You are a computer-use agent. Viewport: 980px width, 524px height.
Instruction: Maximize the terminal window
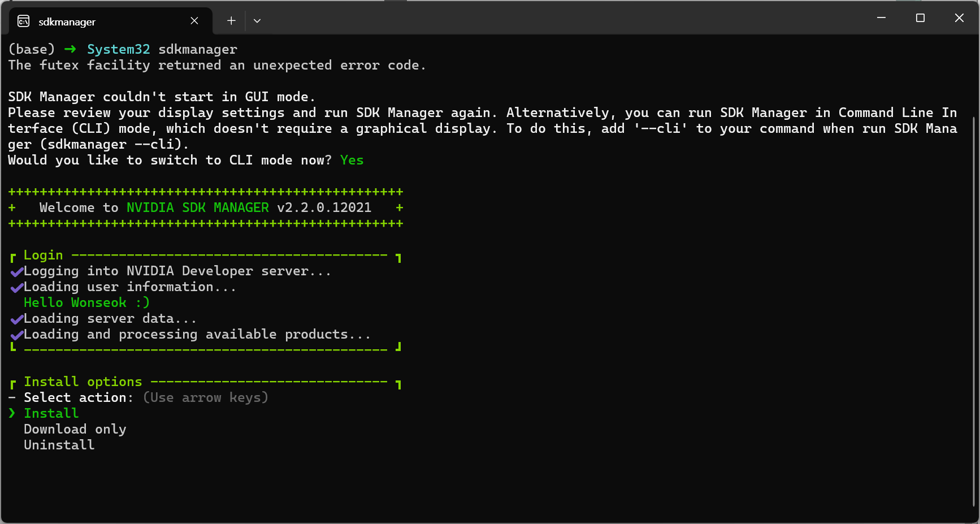click(920, 18)
